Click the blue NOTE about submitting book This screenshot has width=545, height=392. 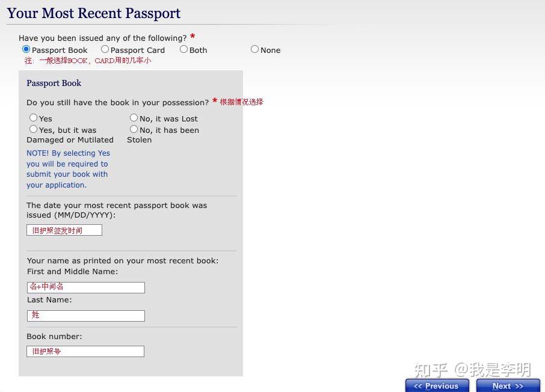(68, 169)
